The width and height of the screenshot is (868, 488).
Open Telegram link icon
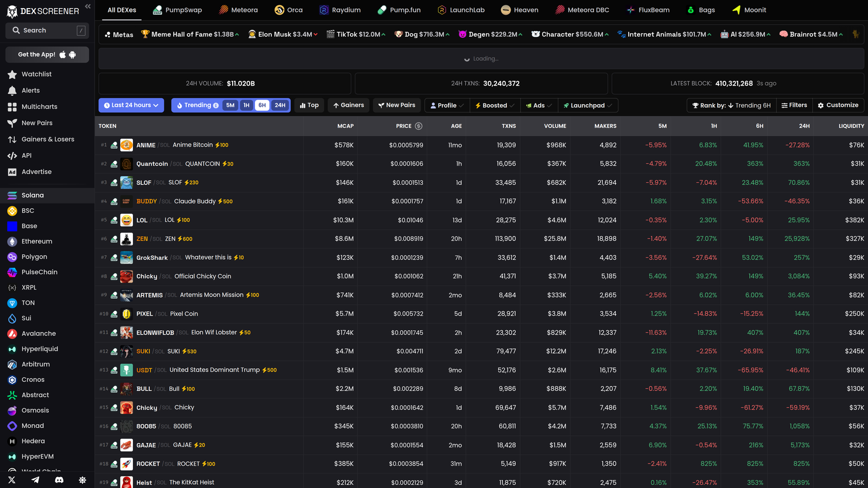point(35,480)
